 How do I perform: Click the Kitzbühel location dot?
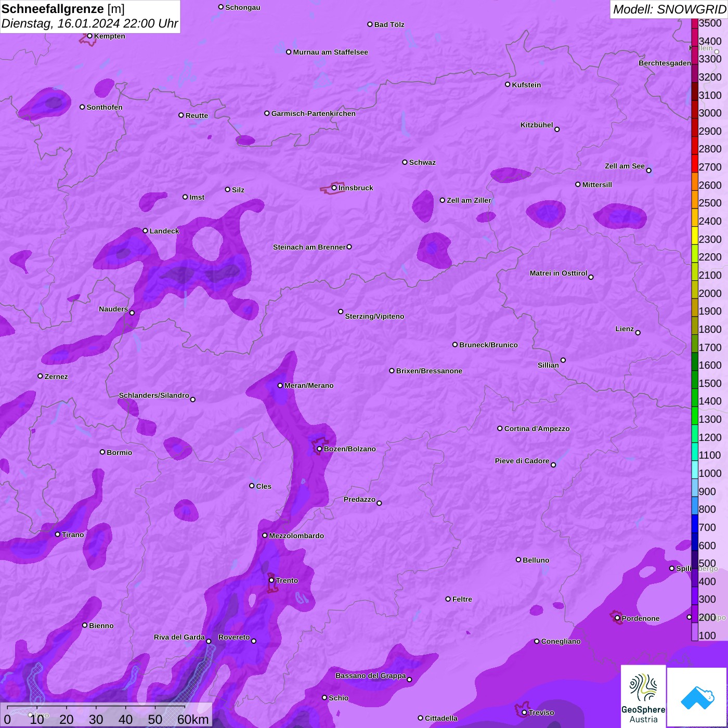pos(557,129)
